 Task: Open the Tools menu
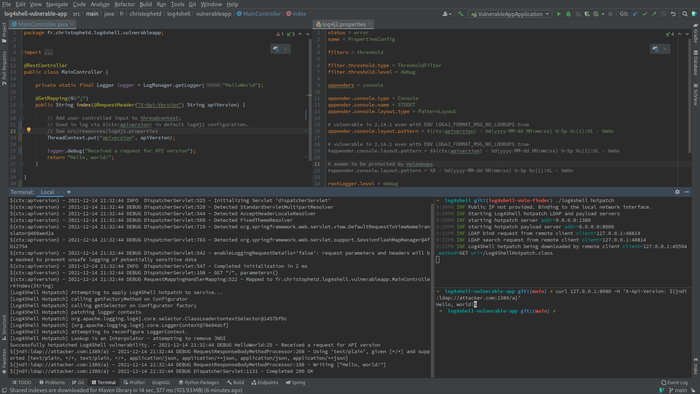177,4
